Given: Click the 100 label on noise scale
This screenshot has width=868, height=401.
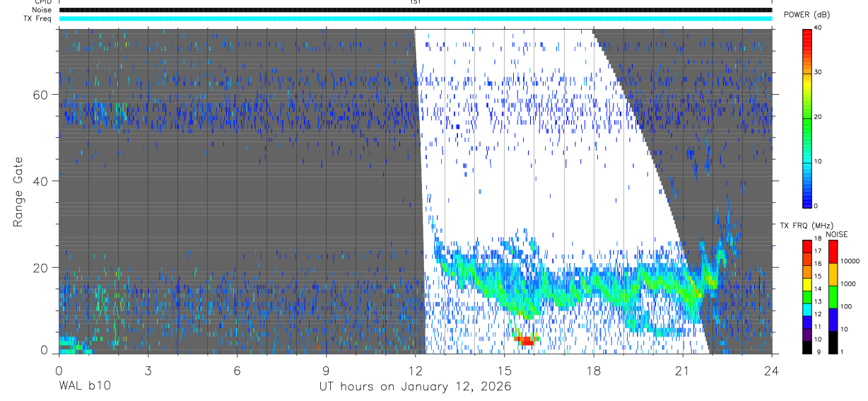Looking at the screenshot, I should click(x=846, y=307).
